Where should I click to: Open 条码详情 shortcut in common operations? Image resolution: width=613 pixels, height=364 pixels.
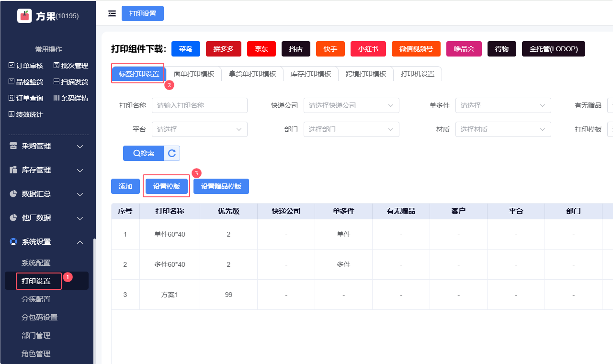click(71, 98)
